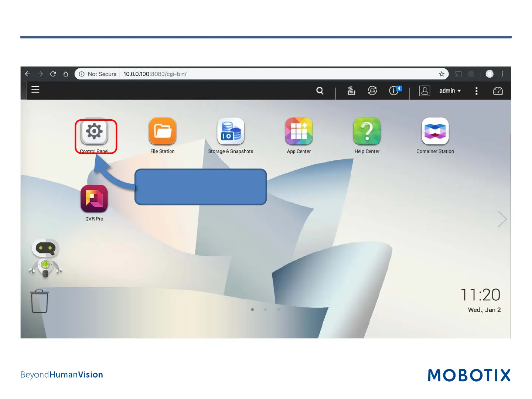
Task: View site info next to Not Secure
Action: (82, 74)
